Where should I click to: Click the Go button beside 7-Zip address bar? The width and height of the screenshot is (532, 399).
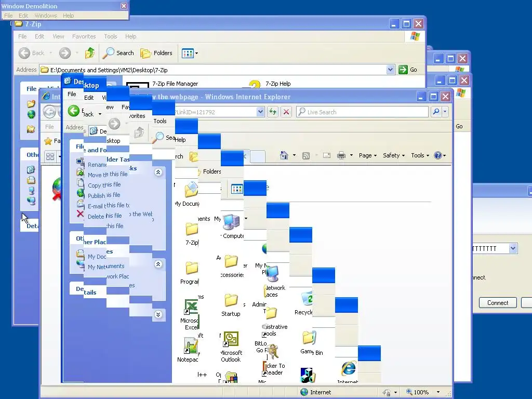(x=408, y=70)
